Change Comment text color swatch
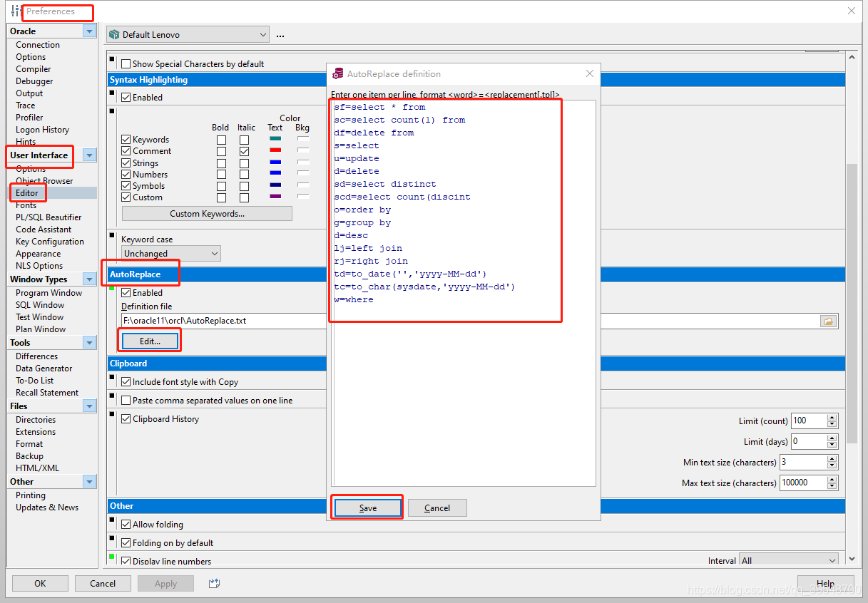Image resolution: width=868 pixels, height=603 pixels. 275,150
